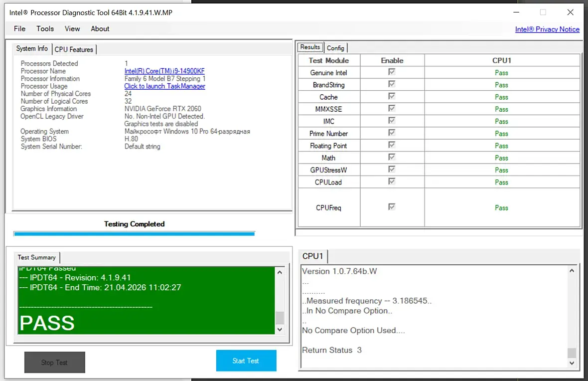This screenshot has height=381, width=588.
Task: Select the Results tab
Action: [310, 47]
